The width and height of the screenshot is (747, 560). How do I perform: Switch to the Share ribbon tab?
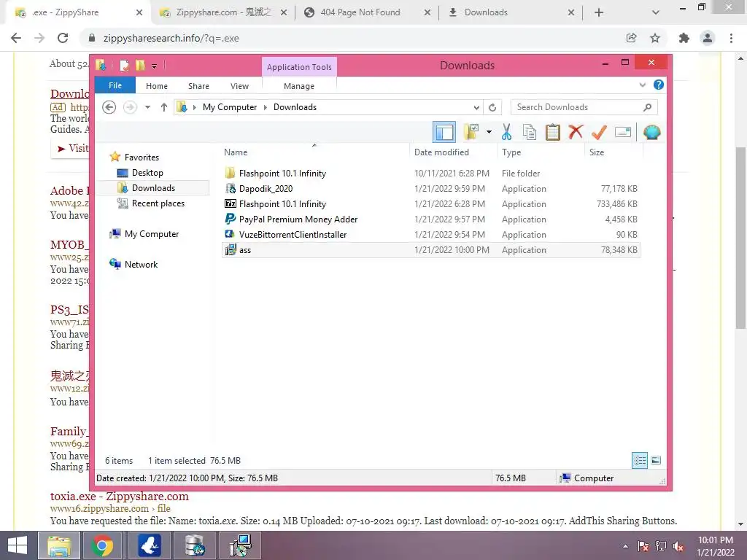click(x=198, y=86)
